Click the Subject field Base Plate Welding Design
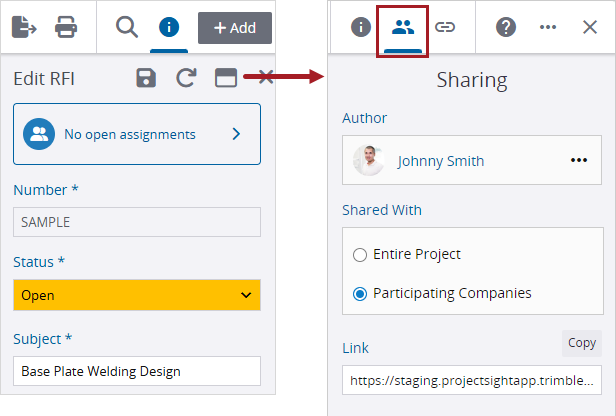The width and height of the screenshot is (616, 416). point(137,371)
